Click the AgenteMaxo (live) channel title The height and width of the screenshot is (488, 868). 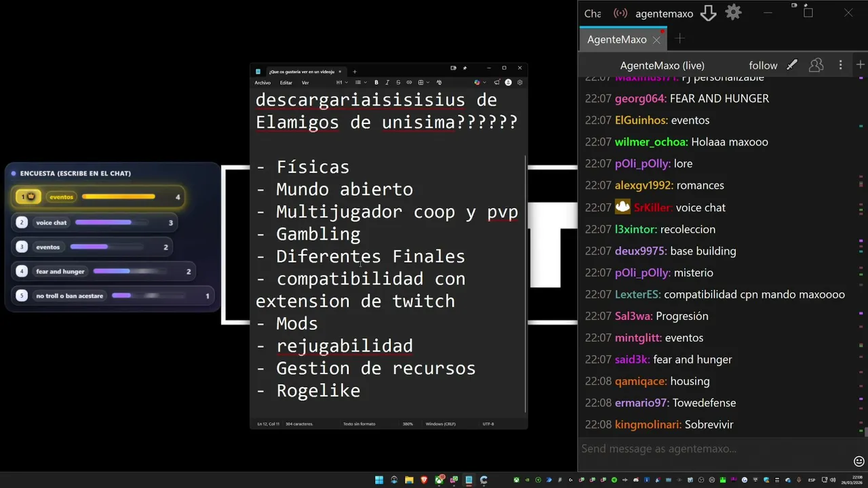coord(662,66)
